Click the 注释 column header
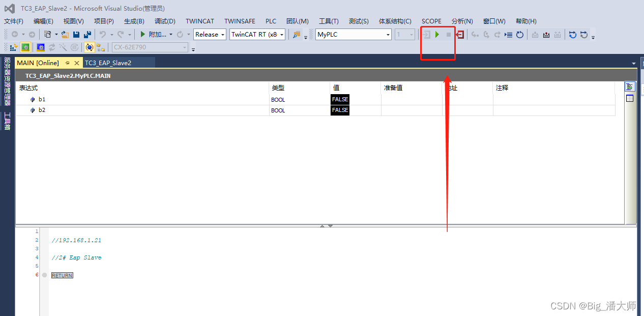The image size is (644, 316). pos(502,88)
